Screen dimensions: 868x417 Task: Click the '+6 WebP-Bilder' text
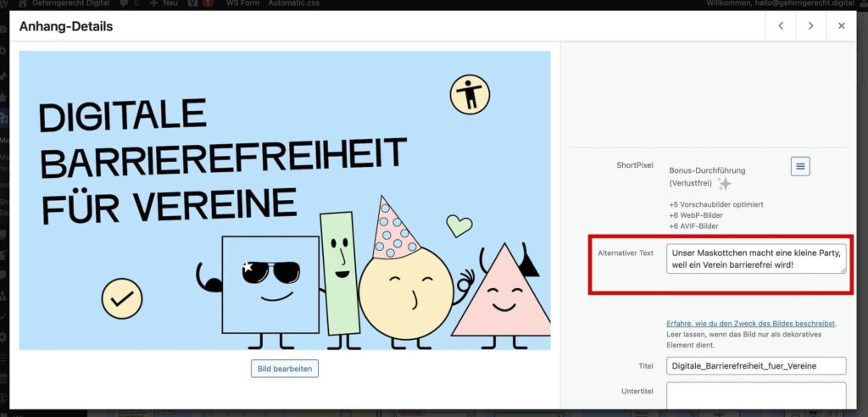tap(696, 215)
